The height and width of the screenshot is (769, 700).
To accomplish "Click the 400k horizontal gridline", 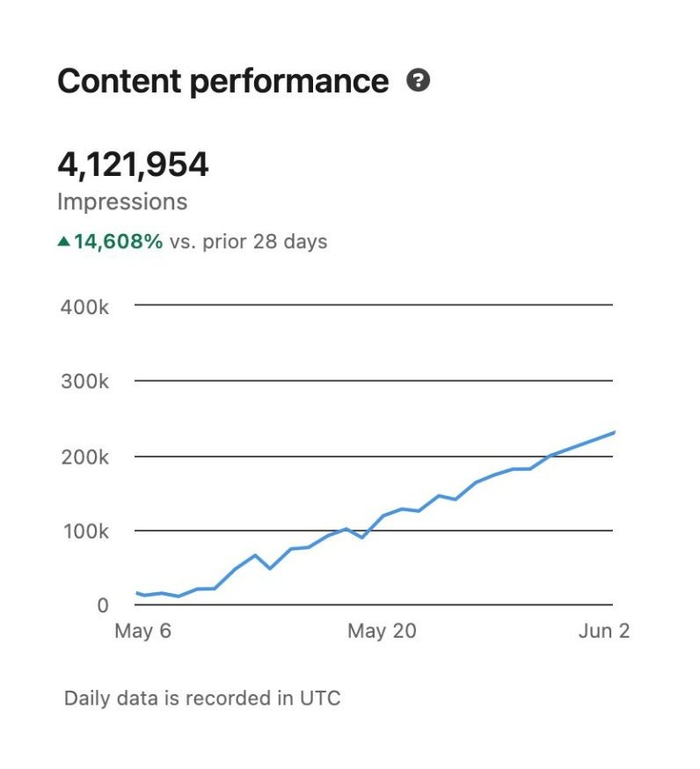I will (x=374, y=305).
